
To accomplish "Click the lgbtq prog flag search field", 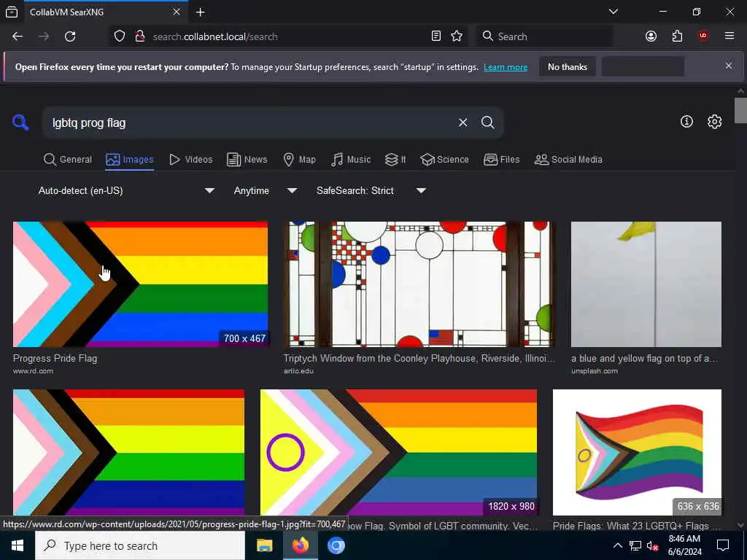I will (250, 122).
